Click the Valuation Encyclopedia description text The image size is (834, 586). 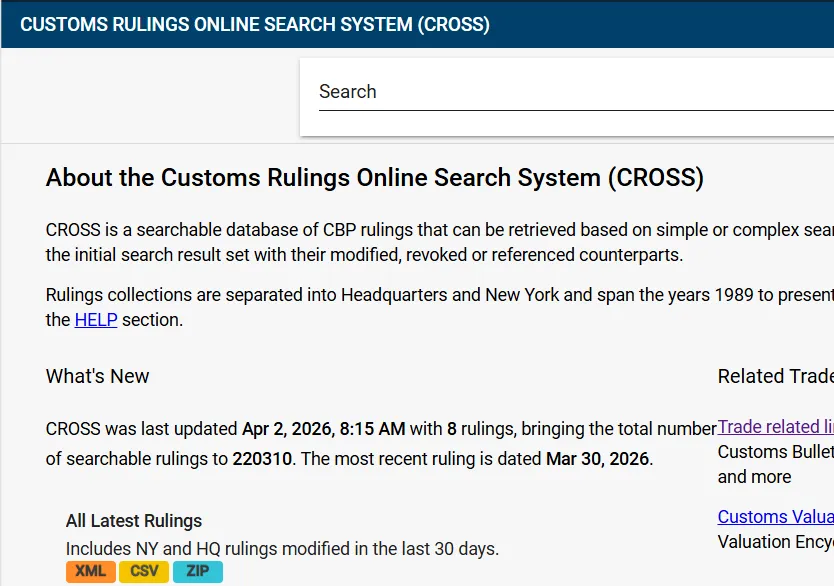pyautogui.click(x=775, y=542)
